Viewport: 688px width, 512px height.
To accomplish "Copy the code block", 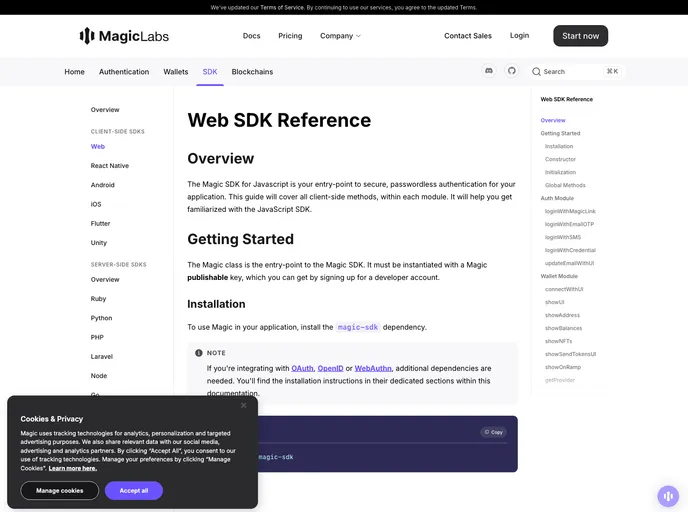I will point(494,432).
